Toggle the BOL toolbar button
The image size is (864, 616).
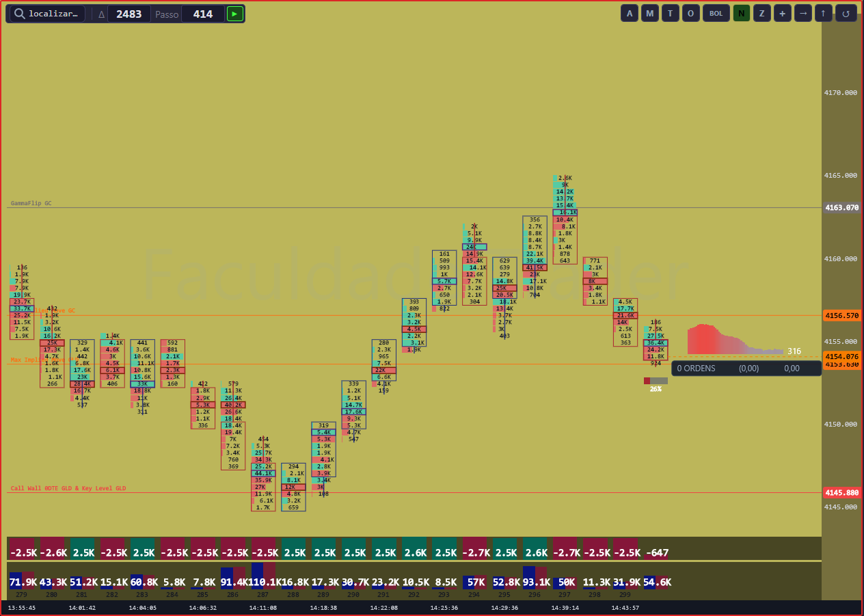click(x=716, y=13)
